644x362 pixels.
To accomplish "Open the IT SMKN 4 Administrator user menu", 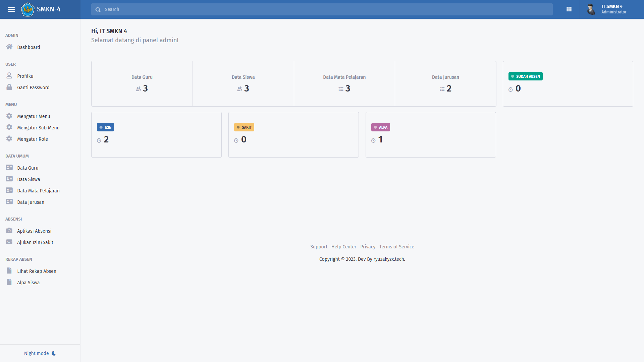I will click(607, 9).
